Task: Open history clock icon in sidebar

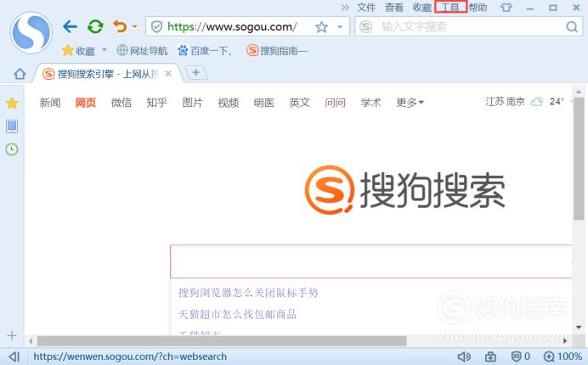Action: pos(12,149)
